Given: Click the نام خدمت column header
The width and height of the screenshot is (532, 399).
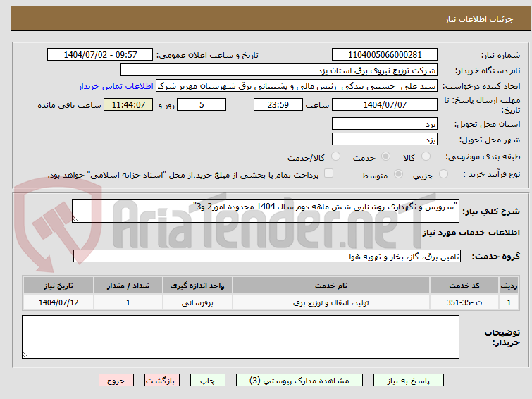Looking at the screenshot, I should [331, 286].
